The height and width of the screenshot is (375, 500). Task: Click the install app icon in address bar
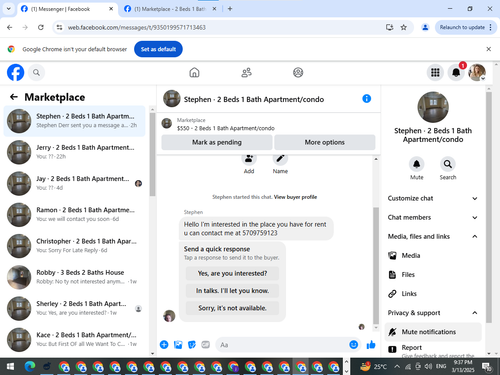point(390,27)
